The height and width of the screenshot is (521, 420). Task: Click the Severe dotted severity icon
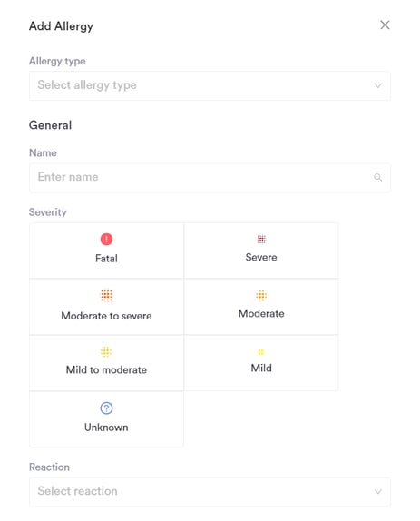(261, 239)
